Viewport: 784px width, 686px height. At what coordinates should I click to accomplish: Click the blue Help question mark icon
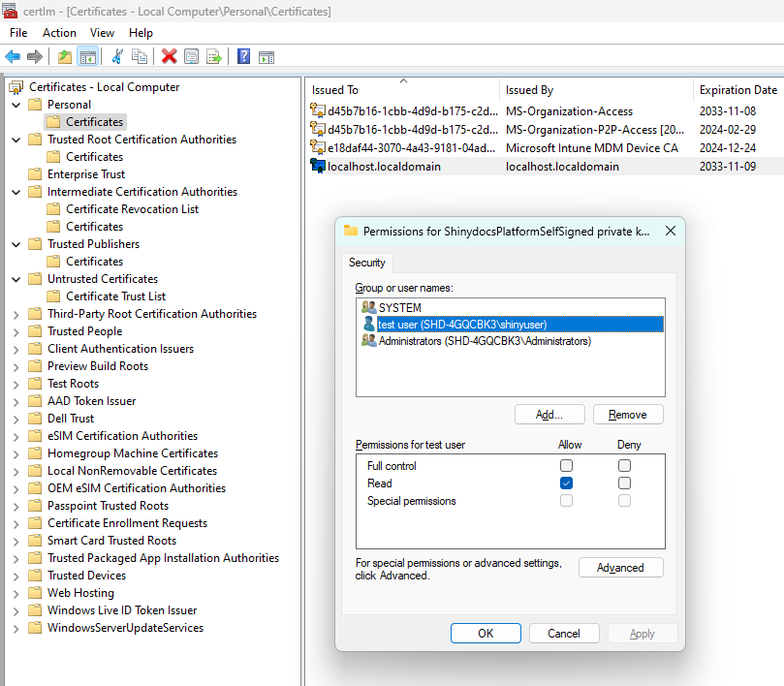point(243,56)
